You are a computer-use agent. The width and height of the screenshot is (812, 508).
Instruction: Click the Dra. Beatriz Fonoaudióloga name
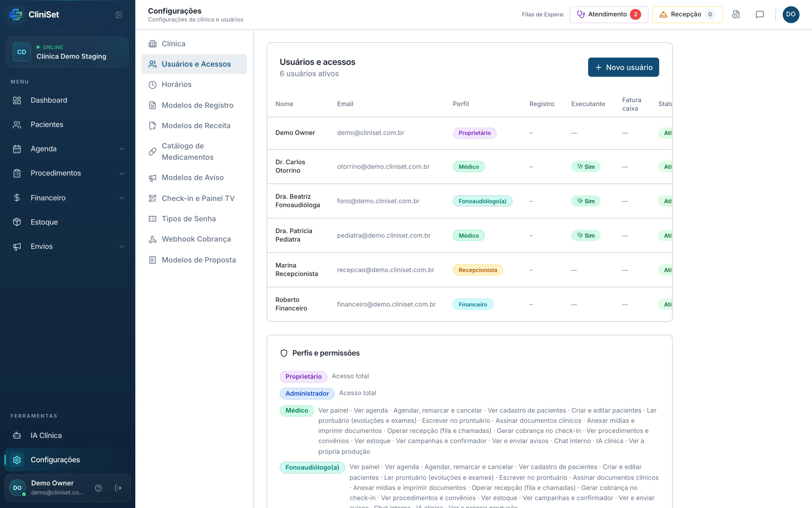298,201
